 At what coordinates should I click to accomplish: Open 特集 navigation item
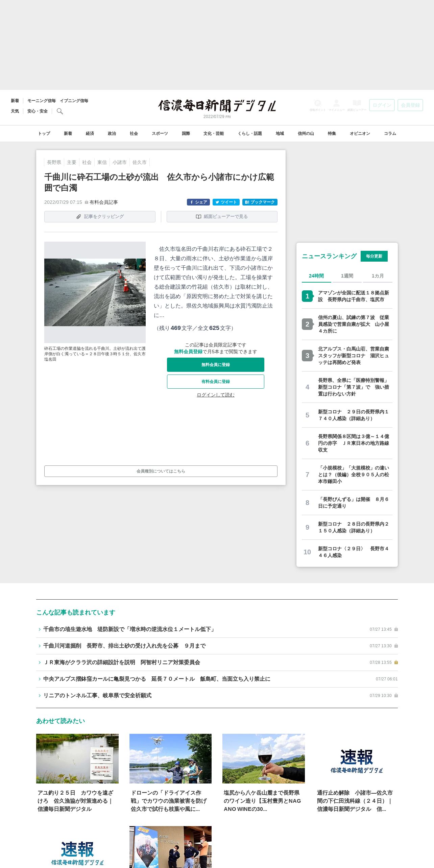pos(332,134)
